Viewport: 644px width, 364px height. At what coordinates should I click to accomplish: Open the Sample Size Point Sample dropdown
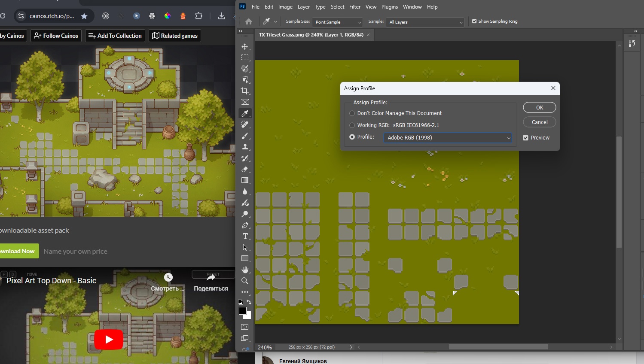(x=338, y=22)
